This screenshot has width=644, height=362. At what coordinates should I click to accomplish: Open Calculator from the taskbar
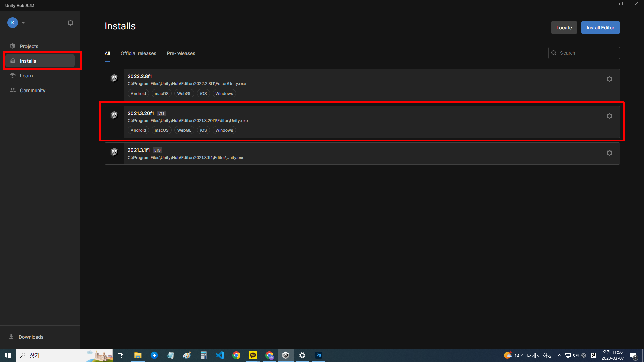(204, 355)
